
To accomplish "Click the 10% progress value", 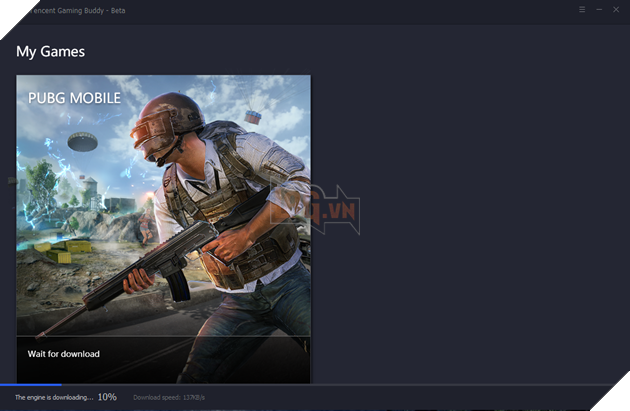I will (107, 397).
